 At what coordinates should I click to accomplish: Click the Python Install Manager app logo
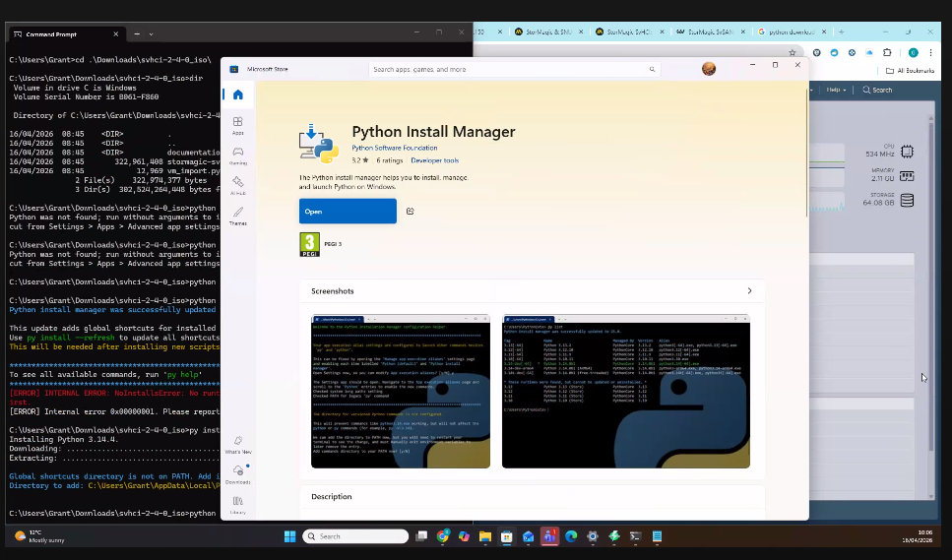319,144
